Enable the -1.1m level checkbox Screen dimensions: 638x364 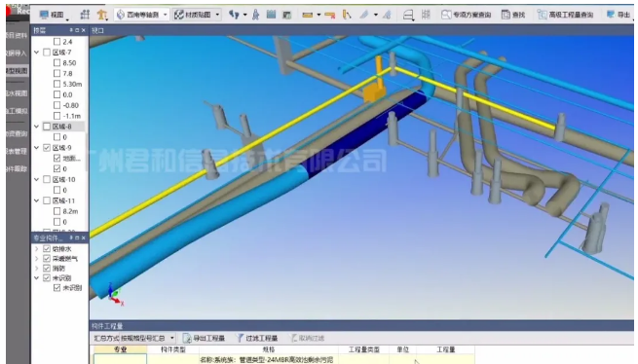(x=56, y=116)
